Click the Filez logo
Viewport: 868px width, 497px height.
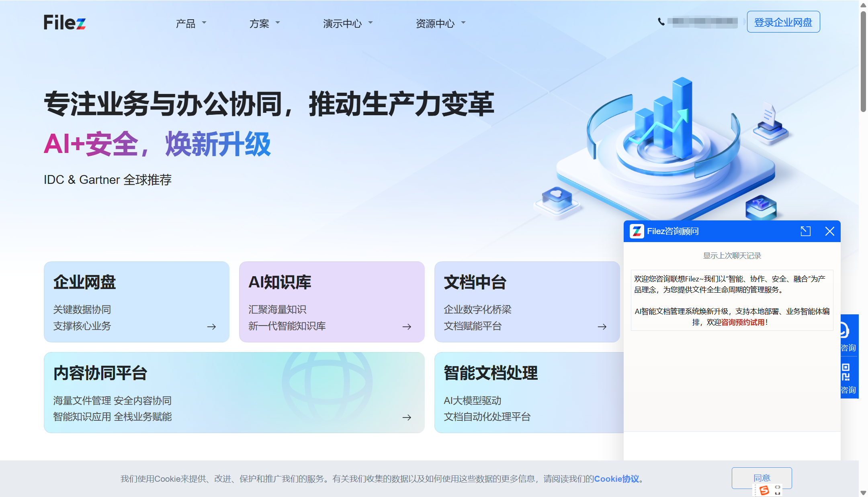tap(64, 22)
